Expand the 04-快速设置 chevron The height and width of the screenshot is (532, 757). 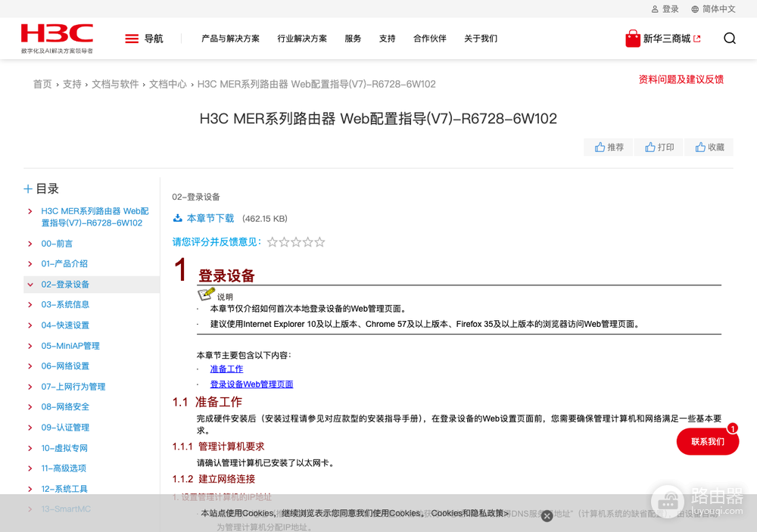30,325
